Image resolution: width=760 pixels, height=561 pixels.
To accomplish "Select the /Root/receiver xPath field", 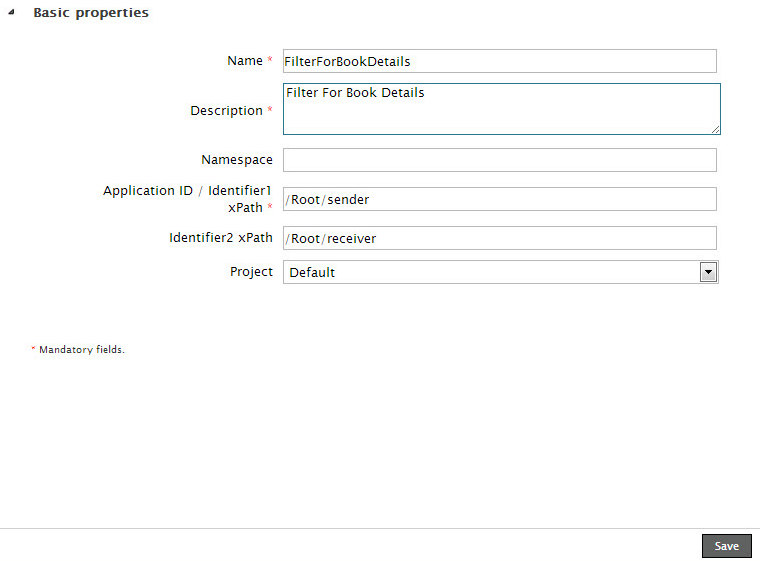I will coord(499,238).
